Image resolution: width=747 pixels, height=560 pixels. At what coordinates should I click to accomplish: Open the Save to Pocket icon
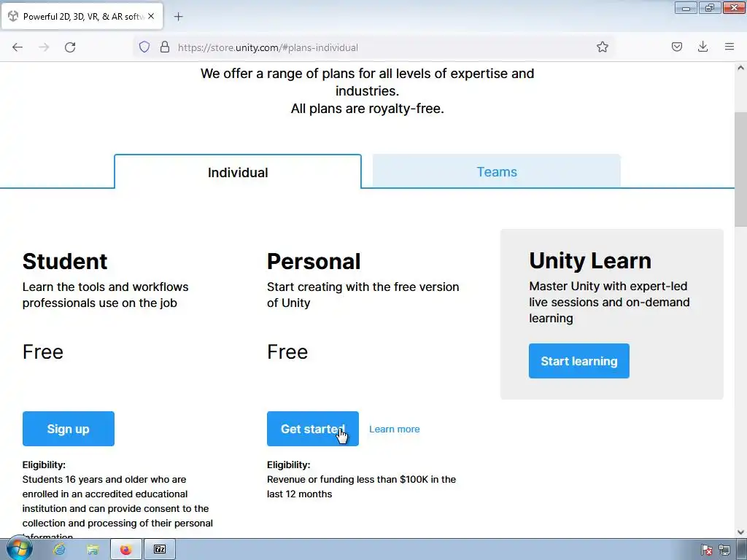pos(676,47)
